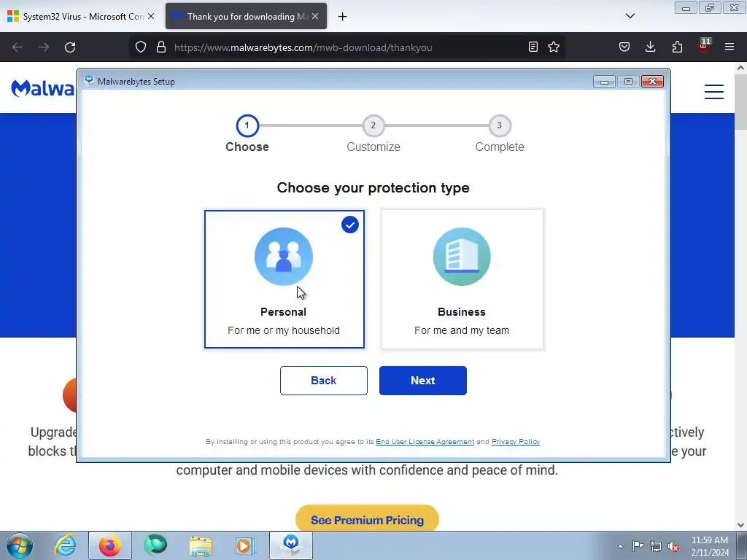Bookmark this page with star icon

[x=554, y=47]
